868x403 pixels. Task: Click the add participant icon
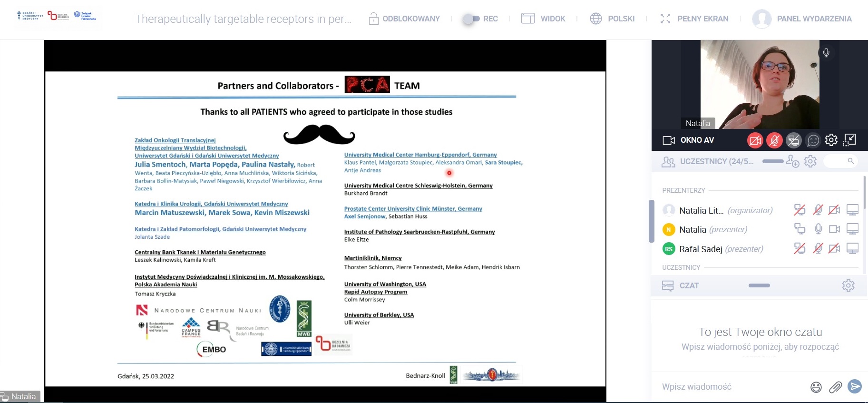(792, 161)
